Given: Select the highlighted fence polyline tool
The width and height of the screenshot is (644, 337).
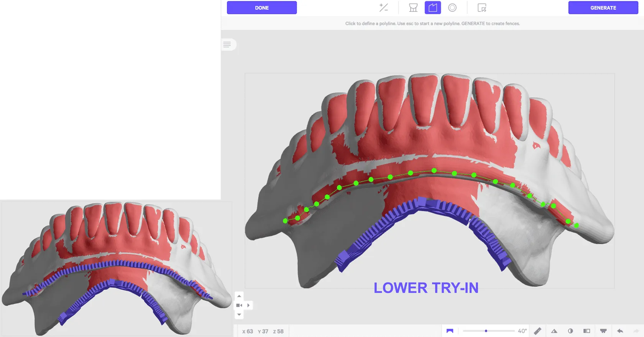Looking at the screenshot, I should click(x=433, y=8).
